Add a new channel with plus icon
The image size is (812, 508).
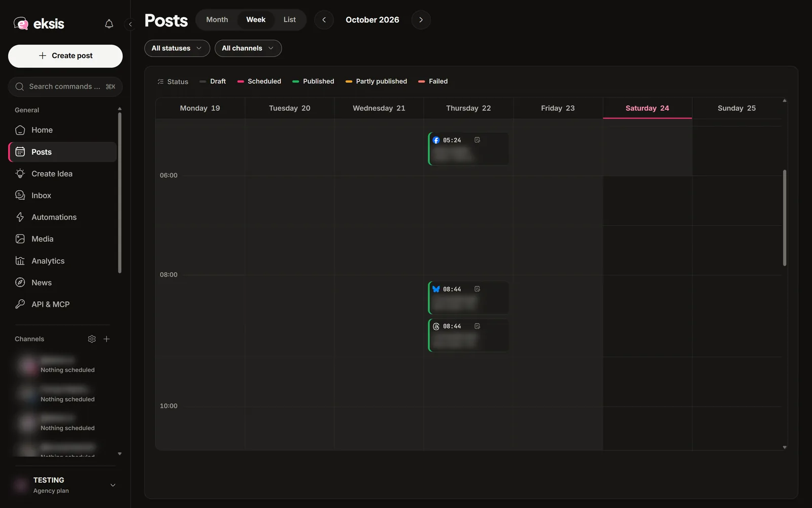coord(107,339)
